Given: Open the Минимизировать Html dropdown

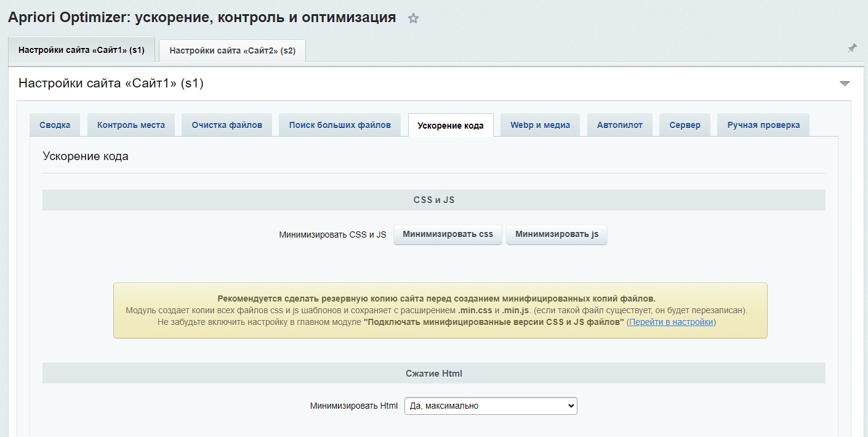Looking at the screenshot, I should (491, 406).
